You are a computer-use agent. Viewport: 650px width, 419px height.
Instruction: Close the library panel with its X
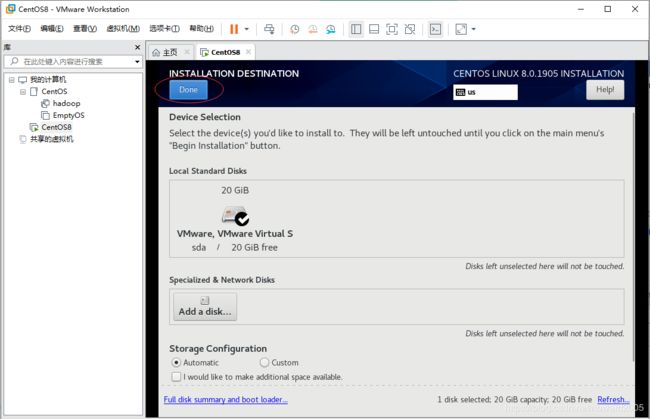click(x=138, y=47)
